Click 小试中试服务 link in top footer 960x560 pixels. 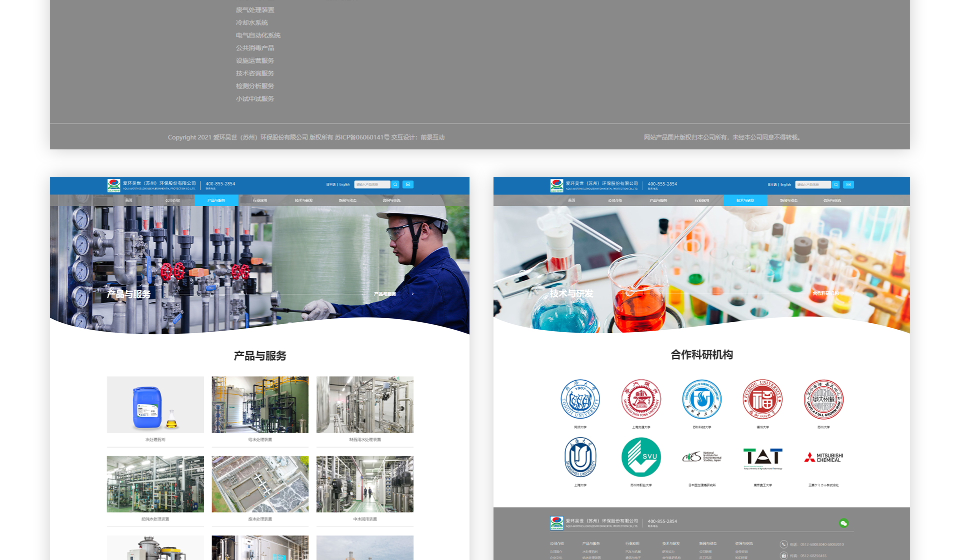coord(255,99)
